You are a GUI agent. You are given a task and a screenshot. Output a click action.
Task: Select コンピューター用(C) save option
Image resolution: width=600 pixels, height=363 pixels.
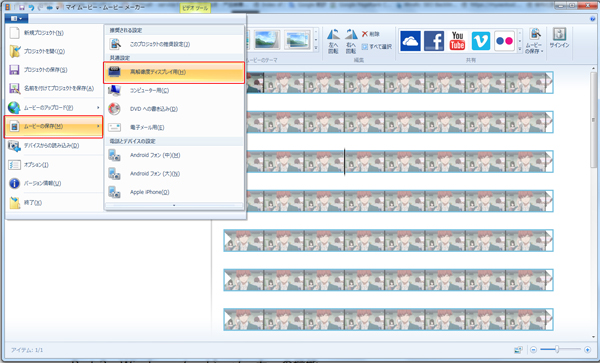click(174, 91)
